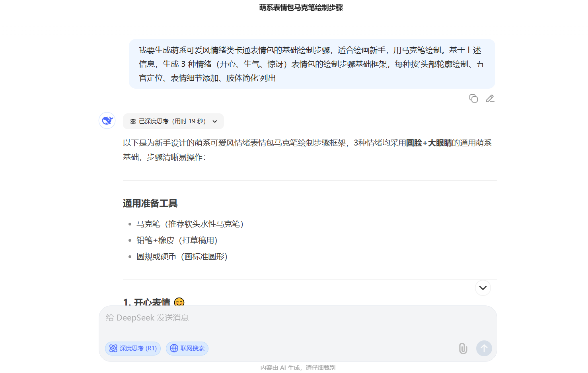Click the user prompt message bubble

click(312, 64)
